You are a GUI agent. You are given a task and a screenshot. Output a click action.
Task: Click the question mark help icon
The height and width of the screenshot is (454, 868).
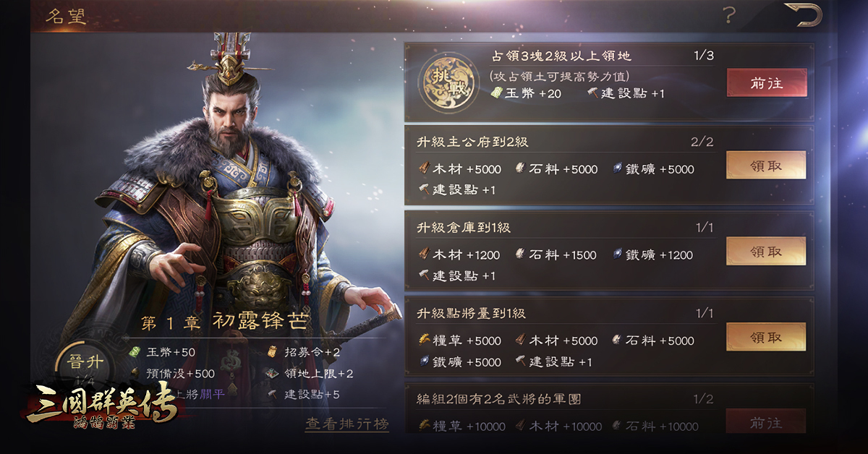click(729, 15)
